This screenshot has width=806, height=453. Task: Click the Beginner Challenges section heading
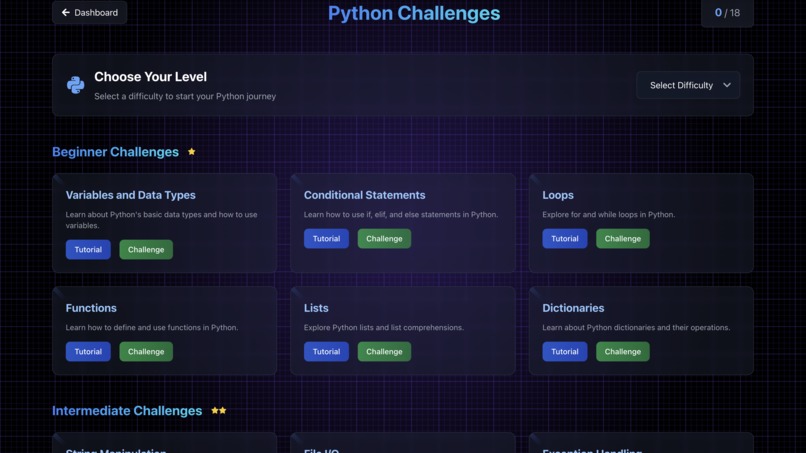coord(116,152)
